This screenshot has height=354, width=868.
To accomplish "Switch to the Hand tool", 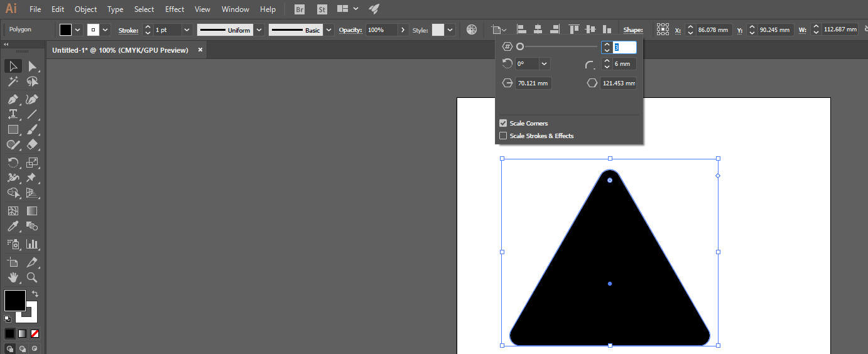I will click(x=13, y=277).
